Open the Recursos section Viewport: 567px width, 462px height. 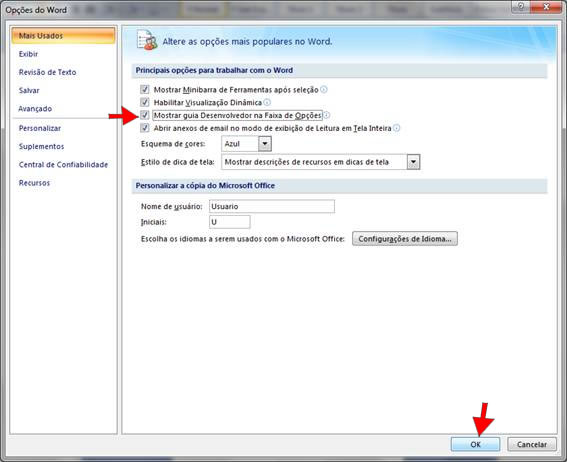pyautogui.click(x=34, y=183)
